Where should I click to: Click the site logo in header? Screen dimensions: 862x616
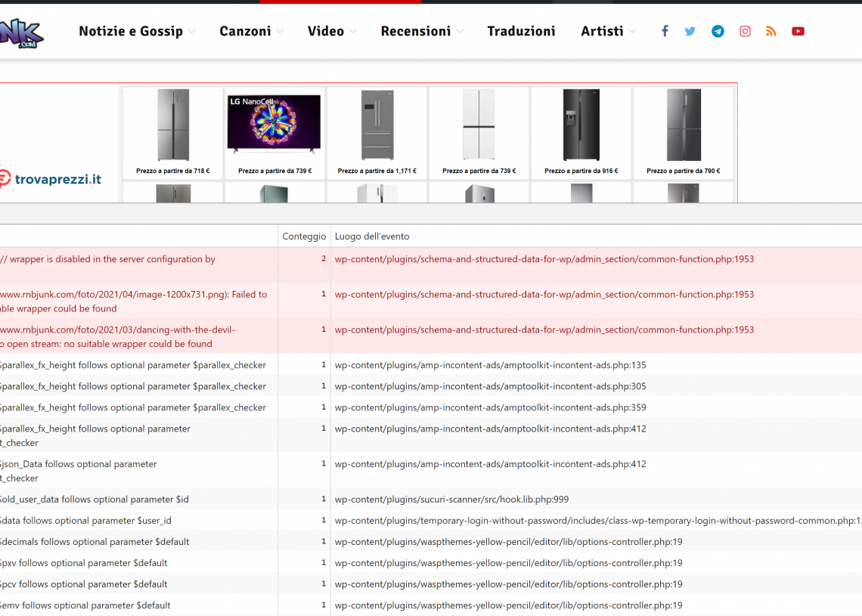point(21,33)
